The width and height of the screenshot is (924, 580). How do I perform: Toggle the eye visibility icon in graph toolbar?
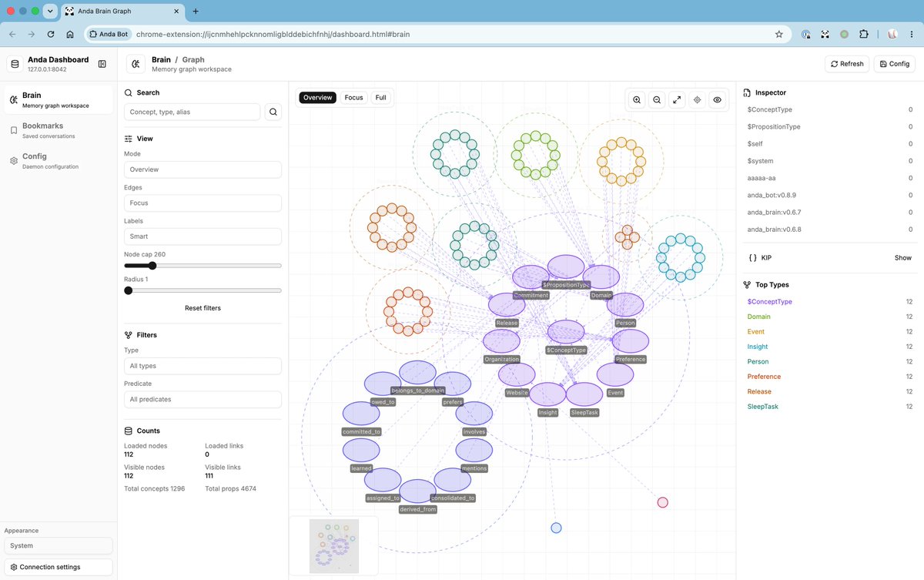point(717,99)
